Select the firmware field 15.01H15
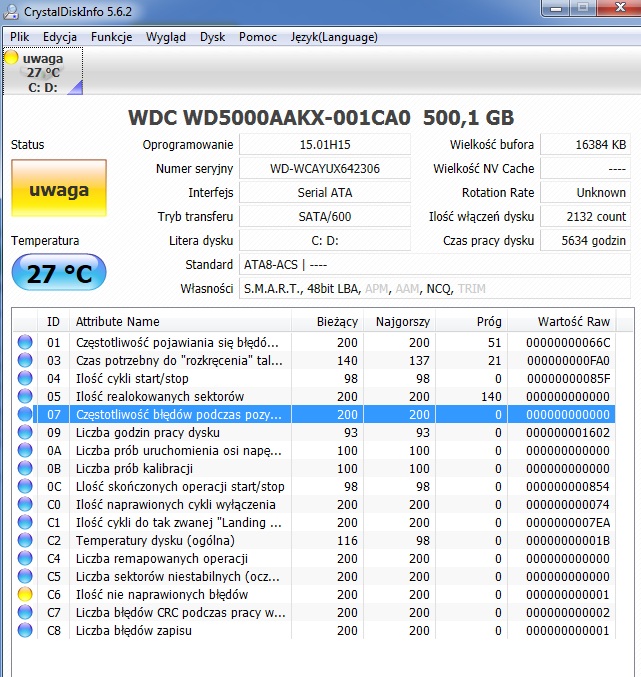Image resolution: width=641 pixels, height=677 pixels. tap(325, 145)
